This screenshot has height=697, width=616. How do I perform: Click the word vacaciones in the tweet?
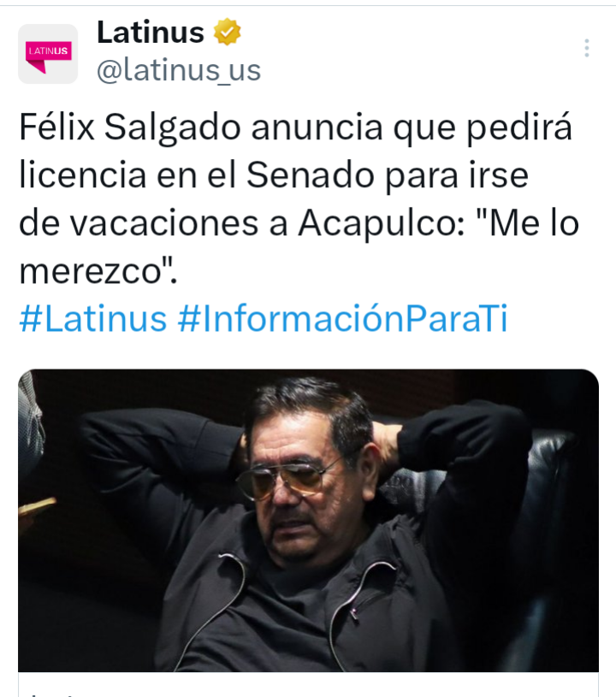click(164, 223)
